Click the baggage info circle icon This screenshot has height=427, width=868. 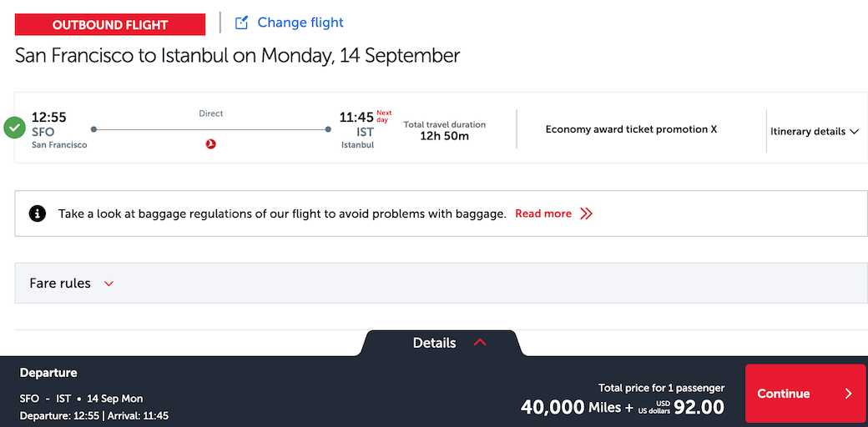38,213
